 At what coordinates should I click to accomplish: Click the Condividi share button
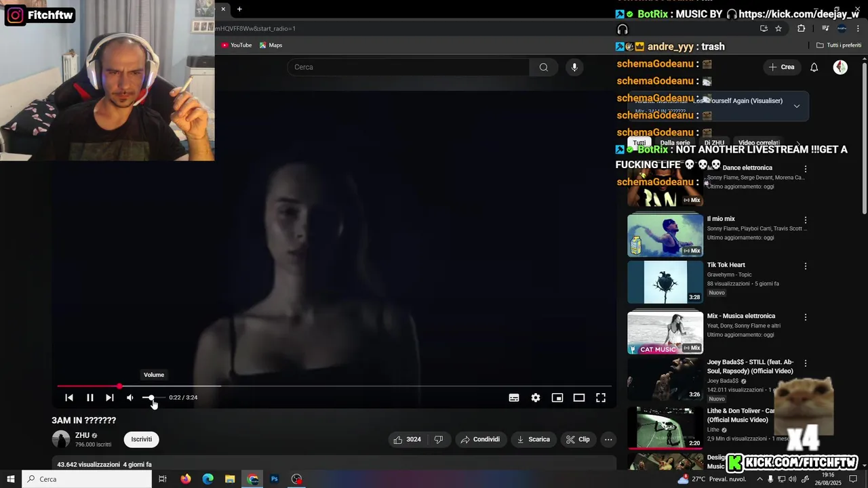click(480, 439)
